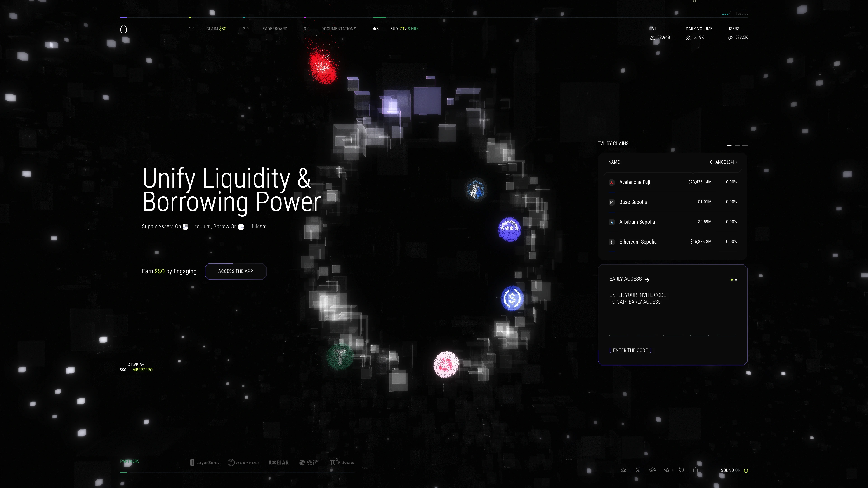
Task: Click the Ethereum Sepolia chain icon
Action: tap(612, 242)
